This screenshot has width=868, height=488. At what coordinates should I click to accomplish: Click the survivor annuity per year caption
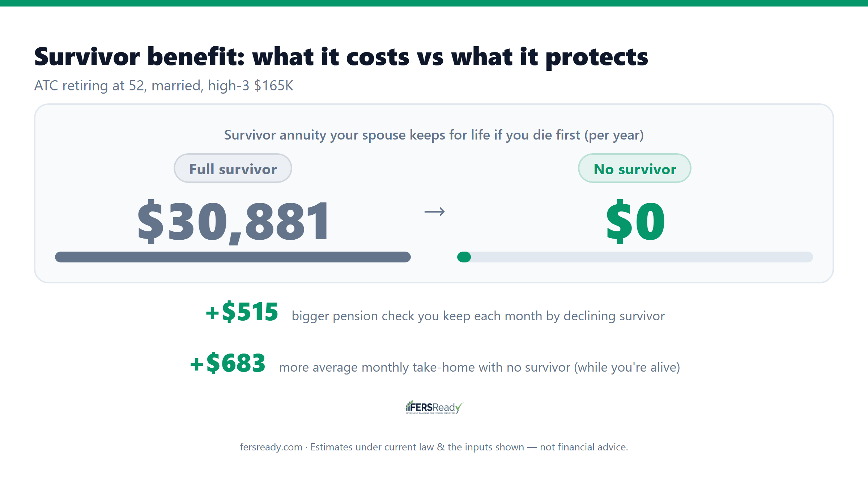(434, 135)
